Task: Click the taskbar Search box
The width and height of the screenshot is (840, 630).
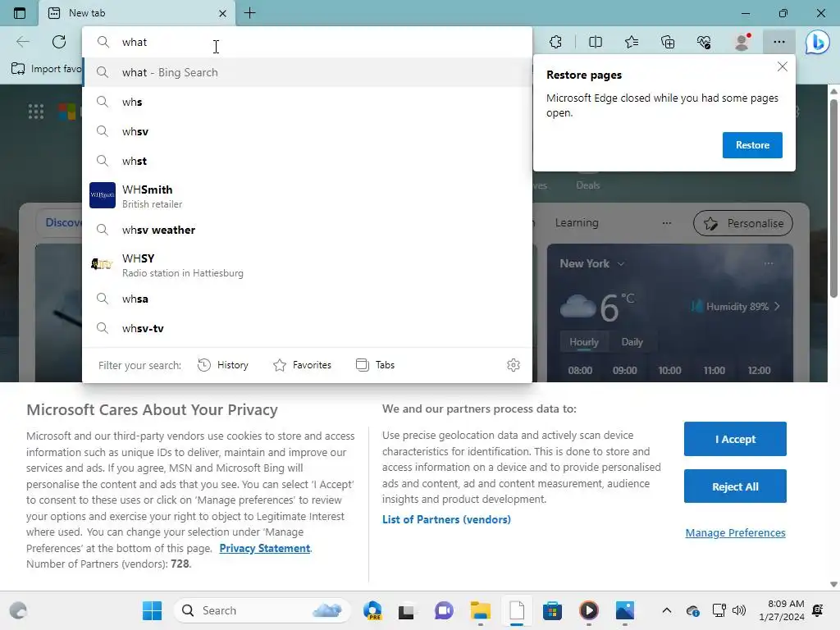Action: 262,610
